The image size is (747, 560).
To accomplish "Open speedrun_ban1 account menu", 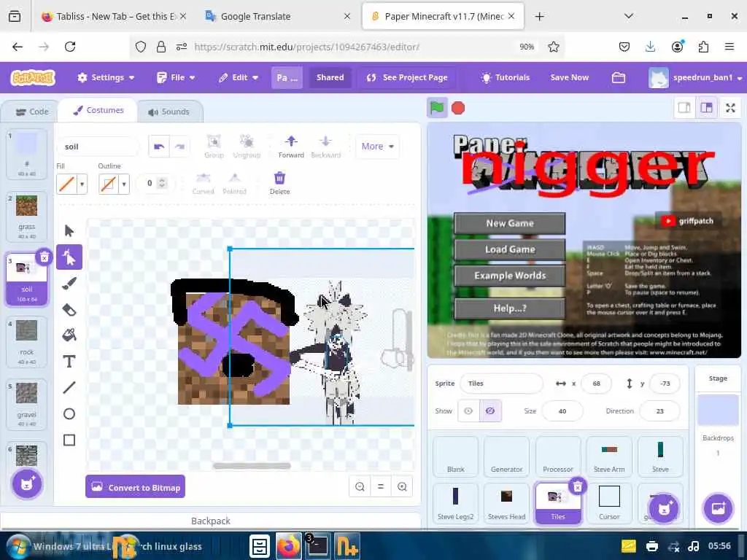I will (x=695, y=77).
